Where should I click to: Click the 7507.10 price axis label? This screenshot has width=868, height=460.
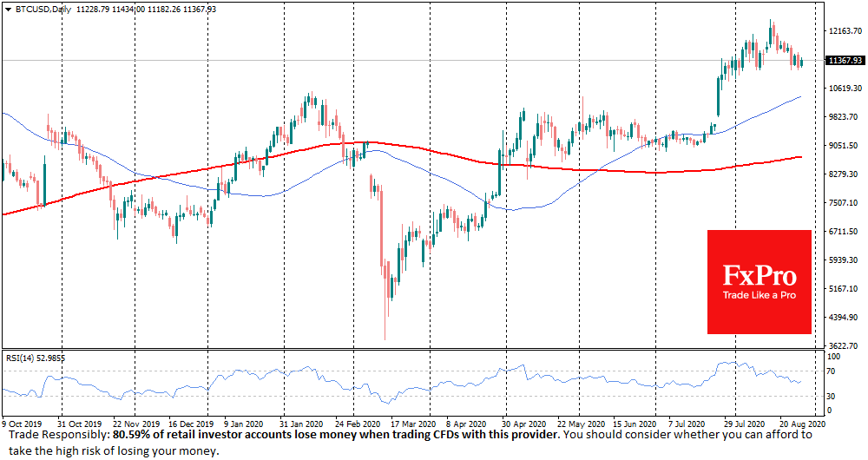click(845, 202)
